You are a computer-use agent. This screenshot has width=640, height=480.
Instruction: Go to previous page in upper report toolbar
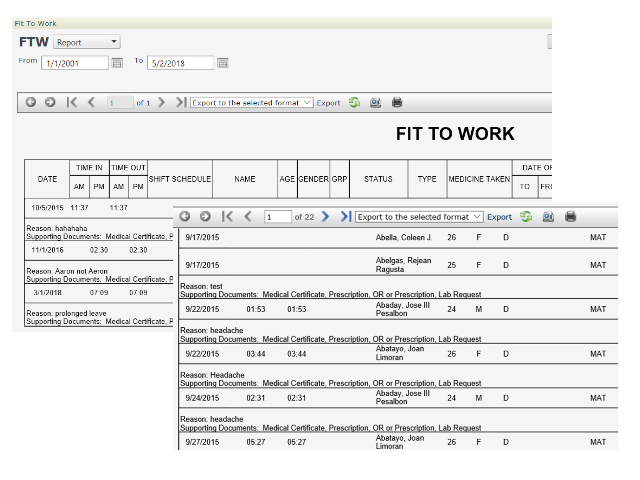pyautogui.click(x=91, y=102)
